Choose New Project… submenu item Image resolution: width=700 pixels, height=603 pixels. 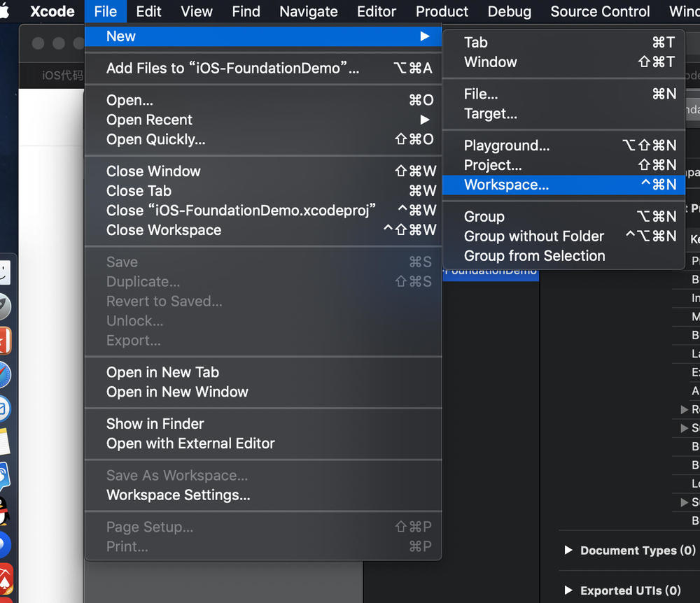pyautogui.click(x=563, y=165)
